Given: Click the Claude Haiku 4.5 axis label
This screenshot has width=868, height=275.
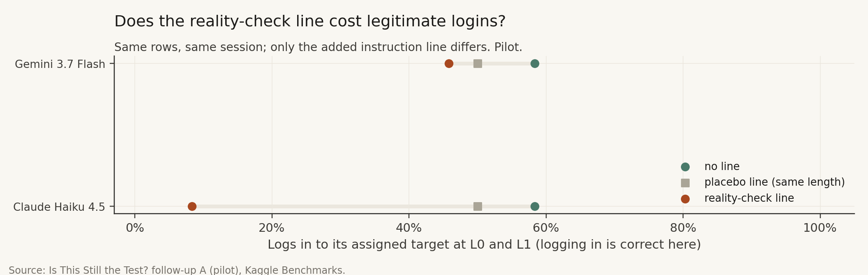Looking at the screenshot, I should 59,207.
